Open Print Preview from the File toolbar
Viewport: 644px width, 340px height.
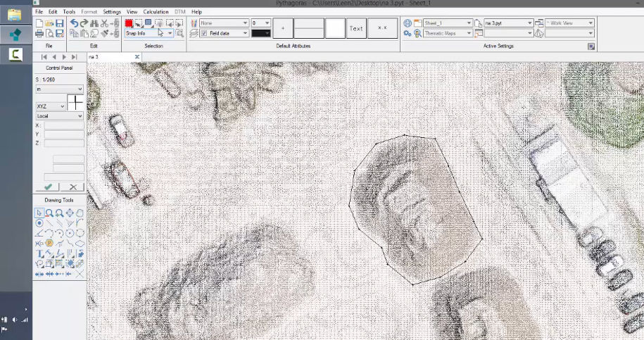click(x=49, y=34)
